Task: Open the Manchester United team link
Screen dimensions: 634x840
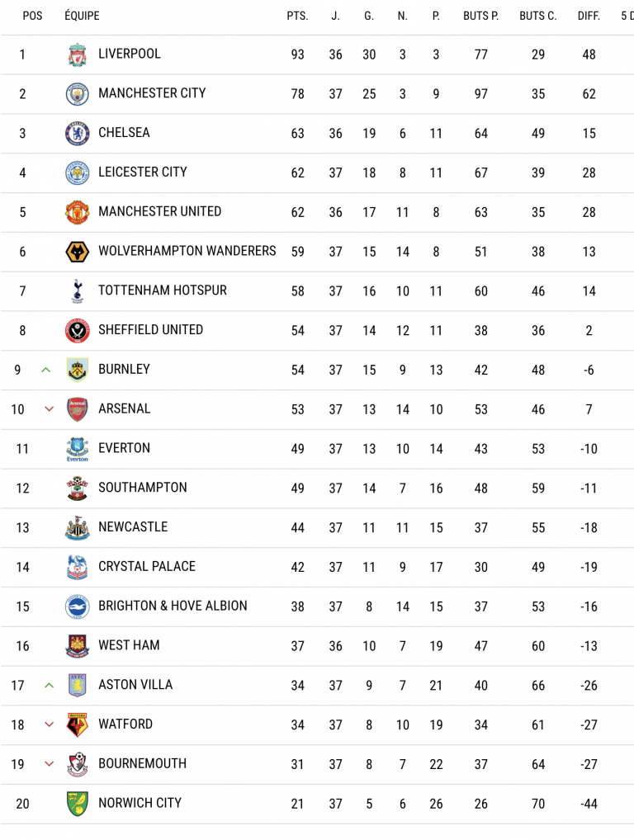Action: click(x=159, y=211)
